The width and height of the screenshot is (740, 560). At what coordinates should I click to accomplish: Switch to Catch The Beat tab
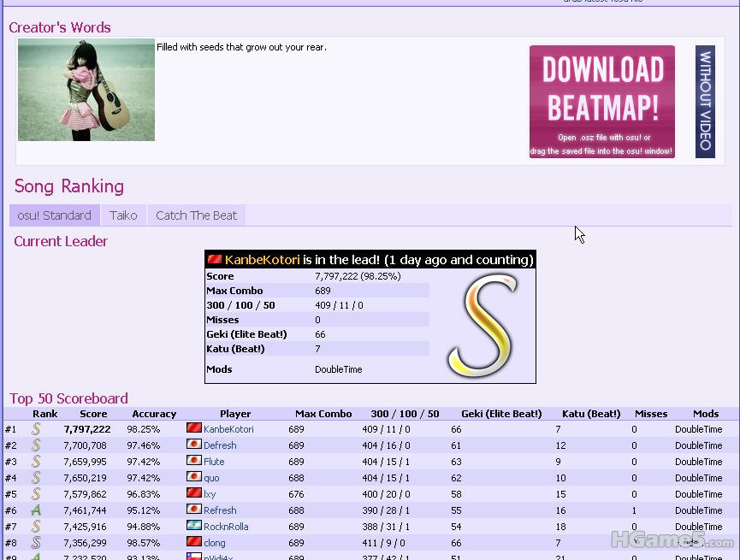coord(196,215)
